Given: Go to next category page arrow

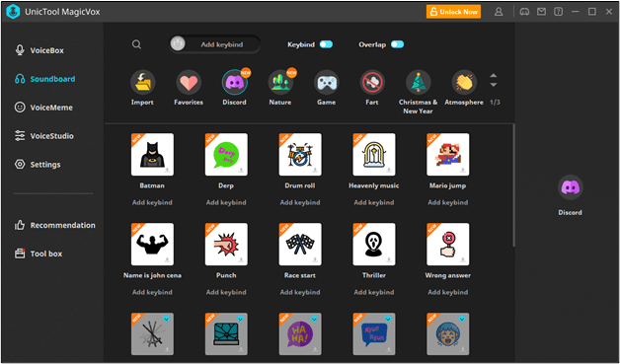Looking at the screenshot, I should [493, 85].
